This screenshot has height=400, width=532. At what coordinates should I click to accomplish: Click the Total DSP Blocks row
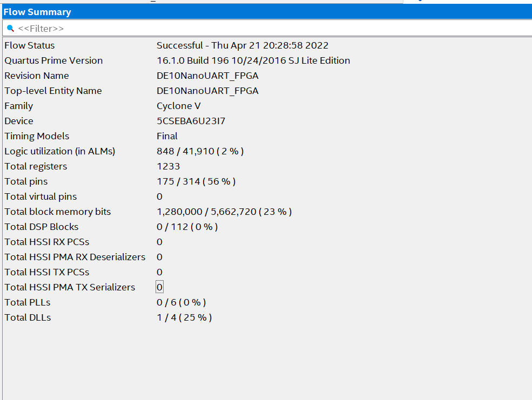pyautogui.click(x=267, y=227)
